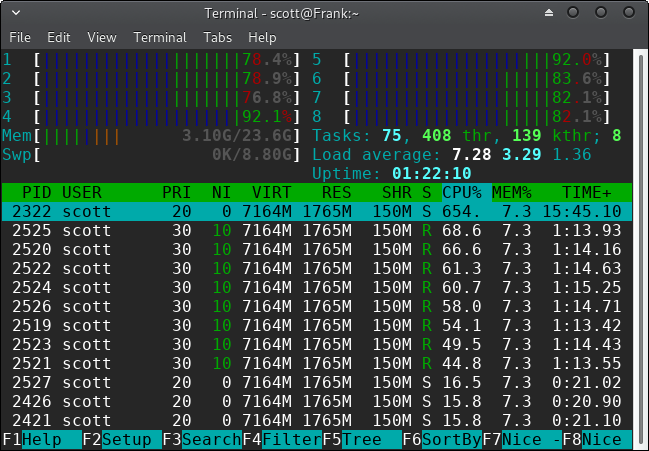Screen dimensions: 649x451
Task: Click the Swp meter showing 0K/8.80G
Action: [167, 155]
